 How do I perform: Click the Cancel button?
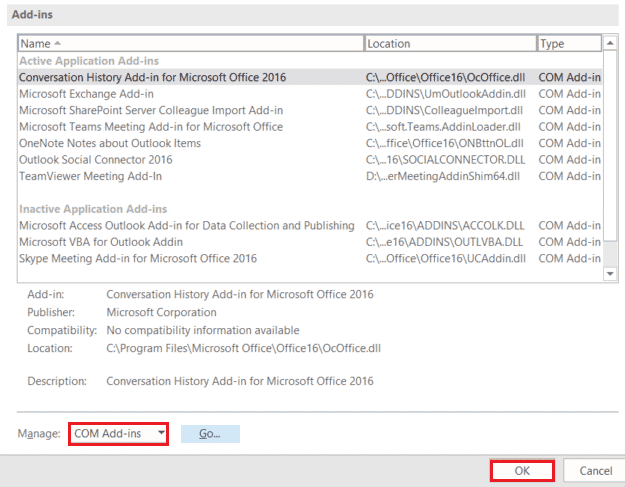[x=595, y=471]
